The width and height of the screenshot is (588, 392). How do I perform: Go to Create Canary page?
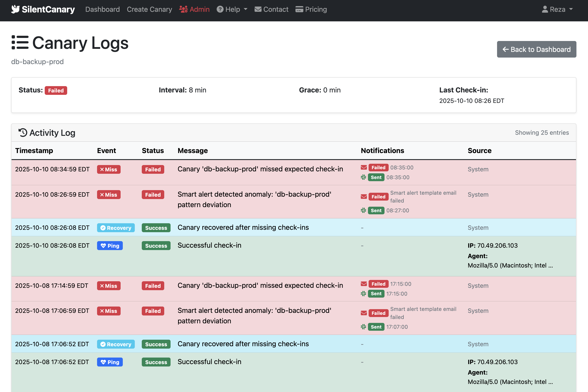(x=149, y=10)
